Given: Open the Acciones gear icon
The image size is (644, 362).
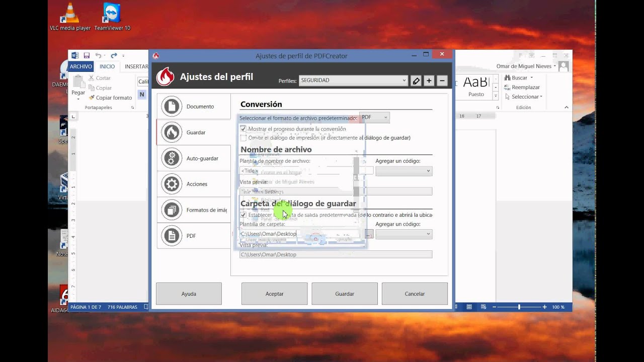Looking at the screenshot, I should [x=172, y=184].
